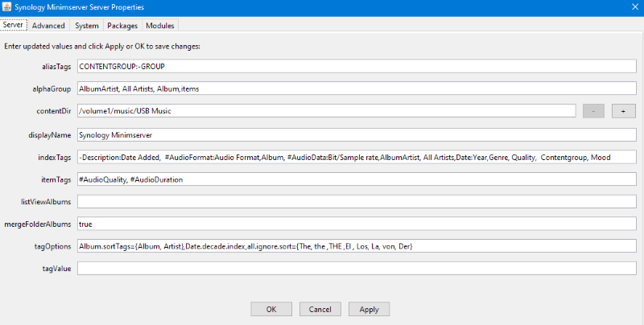
Task: Open the Modules tab
Action: point(159,26)
